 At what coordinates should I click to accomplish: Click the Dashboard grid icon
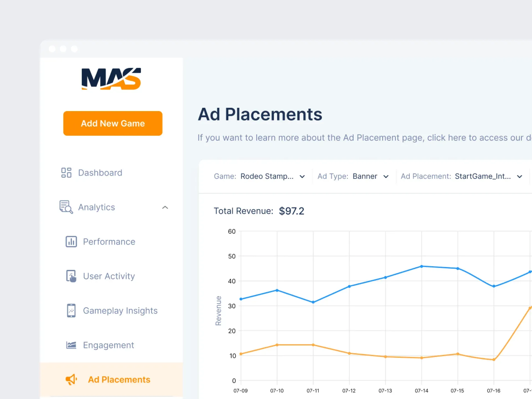(66, 173)
